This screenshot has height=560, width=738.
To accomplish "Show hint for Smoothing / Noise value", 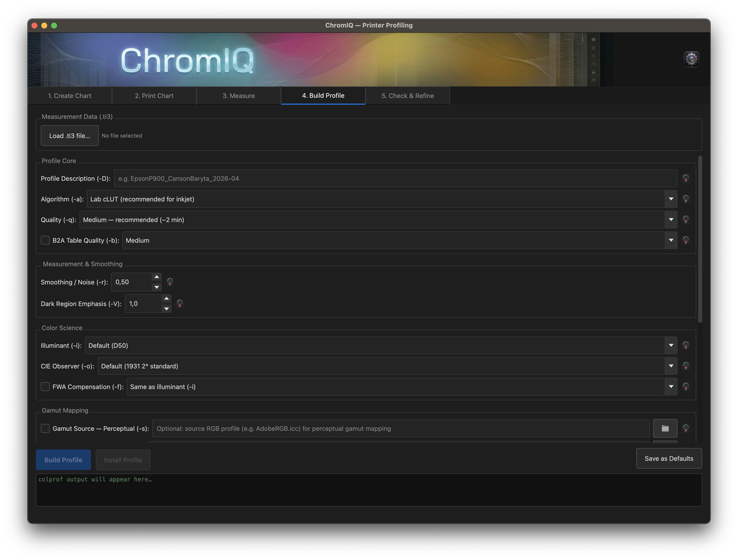I will coord(170,282).
